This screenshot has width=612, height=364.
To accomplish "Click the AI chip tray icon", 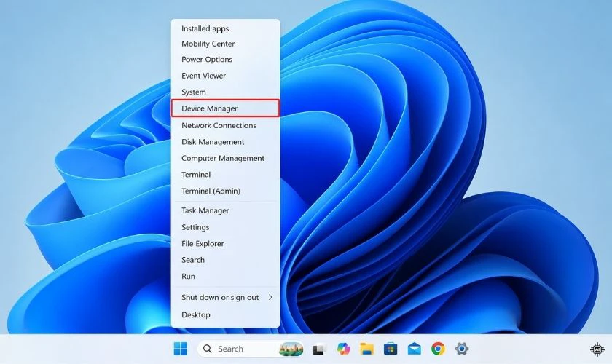I will click(597, 349).
